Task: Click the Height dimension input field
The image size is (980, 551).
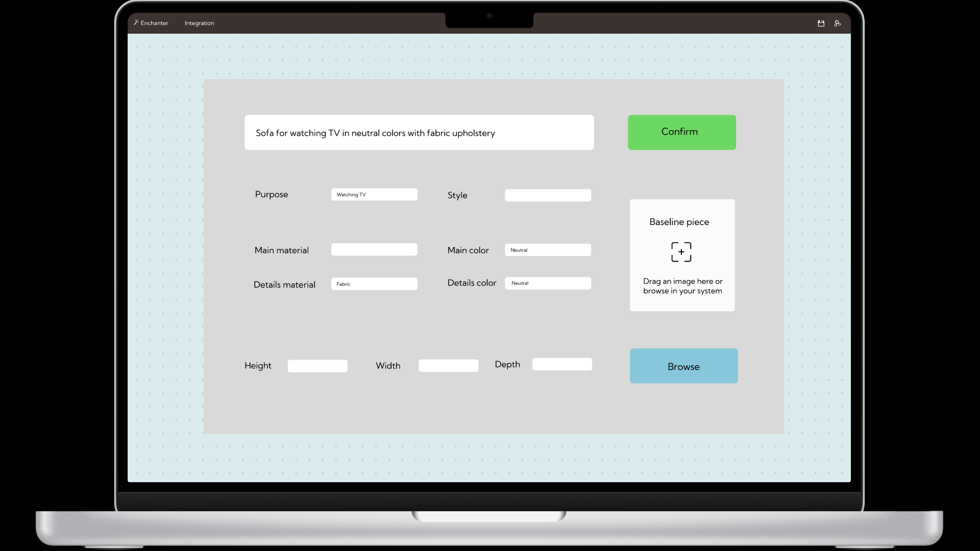Action: click(317, 365)
